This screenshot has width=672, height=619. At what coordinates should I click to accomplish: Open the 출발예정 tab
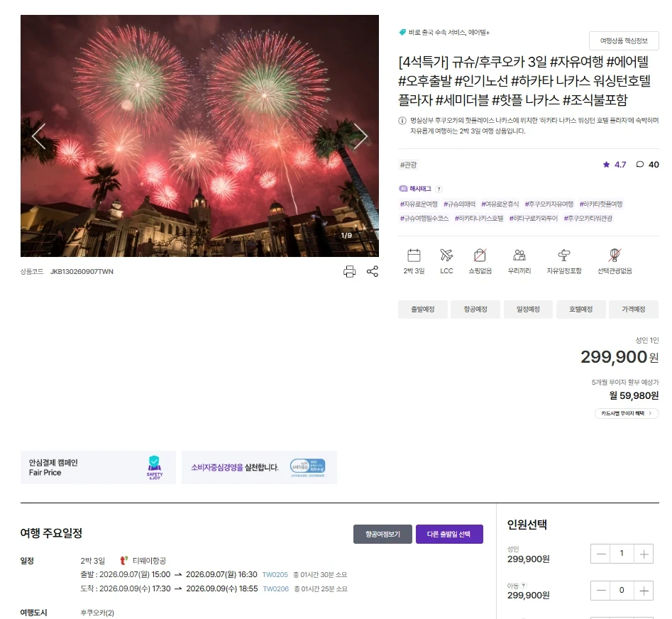(422, 309)
